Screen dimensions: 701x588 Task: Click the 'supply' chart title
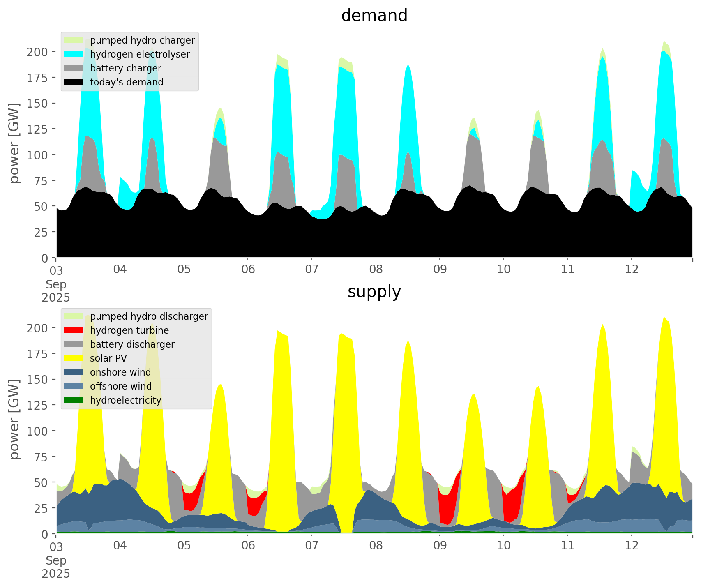point(374,292)
